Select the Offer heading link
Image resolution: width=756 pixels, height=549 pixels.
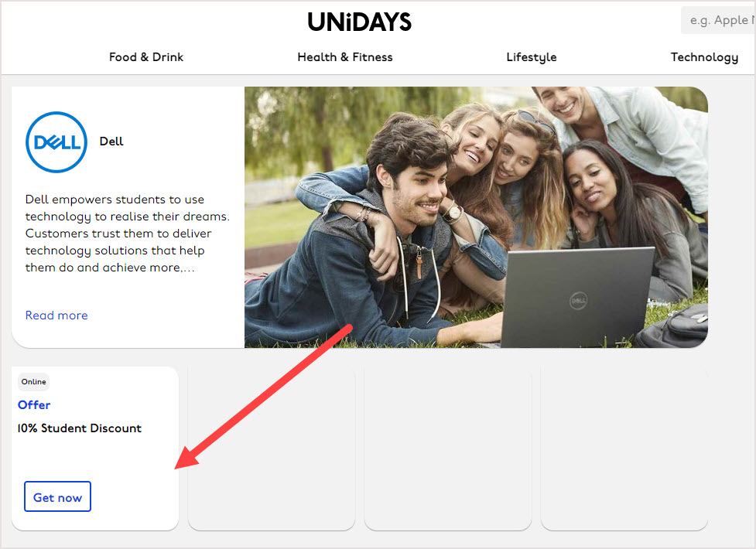[34, 405]
